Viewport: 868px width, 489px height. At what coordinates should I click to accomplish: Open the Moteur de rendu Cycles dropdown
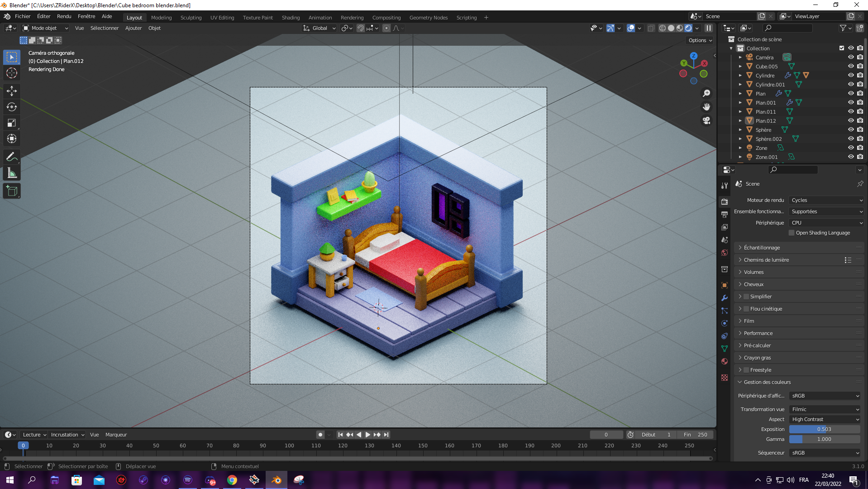coord(826,200)
